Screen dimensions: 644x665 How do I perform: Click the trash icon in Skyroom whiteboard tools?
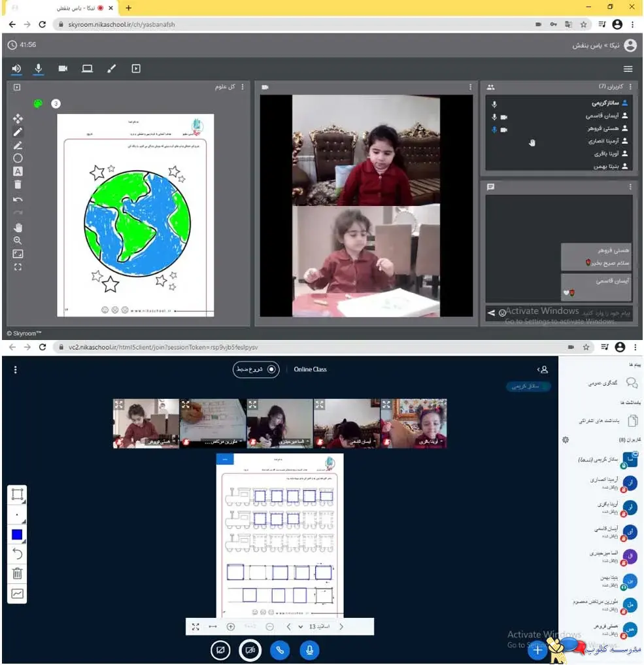pos(18,184)
